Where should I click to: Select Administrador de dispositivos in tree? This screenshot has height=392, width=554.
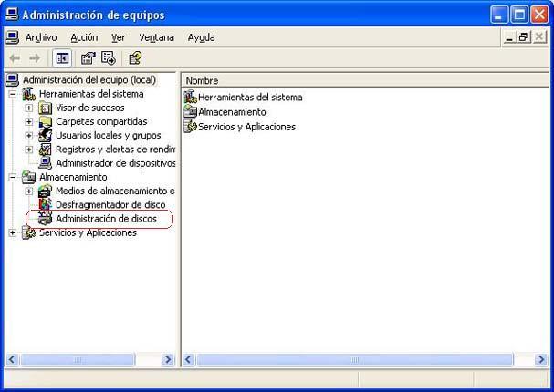pyautogui.click(x=116, y=163)
